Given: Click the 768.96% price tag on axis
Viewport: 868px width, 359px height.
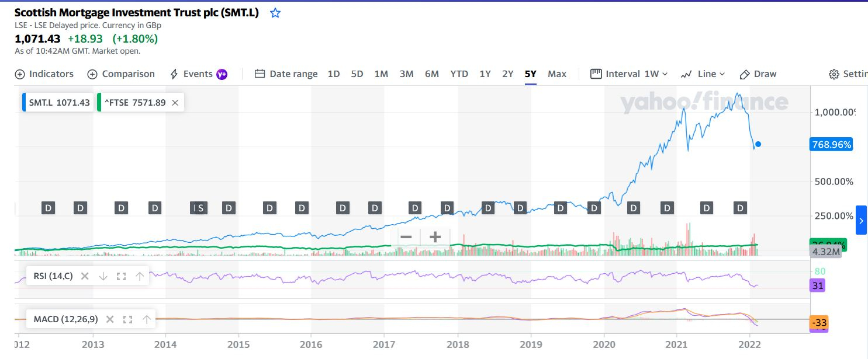Looking at the screenshot, I should (x=831, y=144).
